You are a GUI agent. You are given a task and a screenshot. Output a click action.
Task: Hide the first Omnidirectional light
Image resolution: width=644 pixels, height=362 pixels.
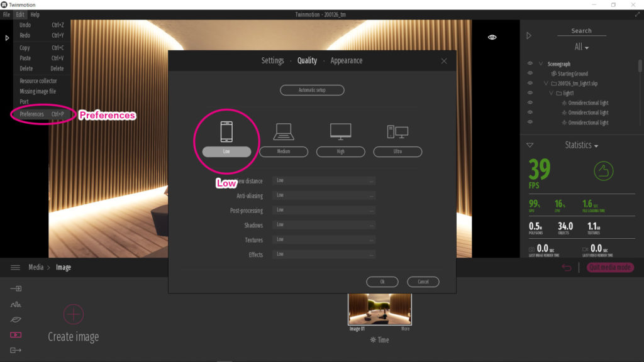(530, 102)
